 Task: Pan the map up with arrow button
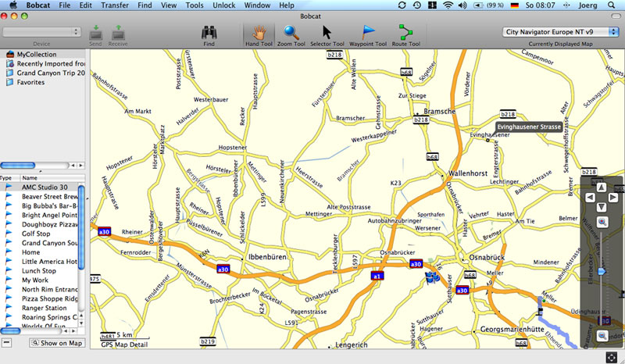[x=601, y=187]
